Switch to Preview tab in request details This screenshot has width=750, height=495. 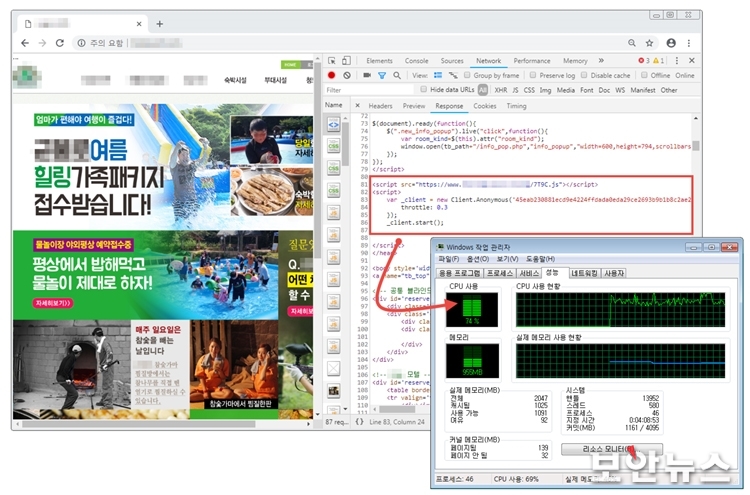pos(414,106)
